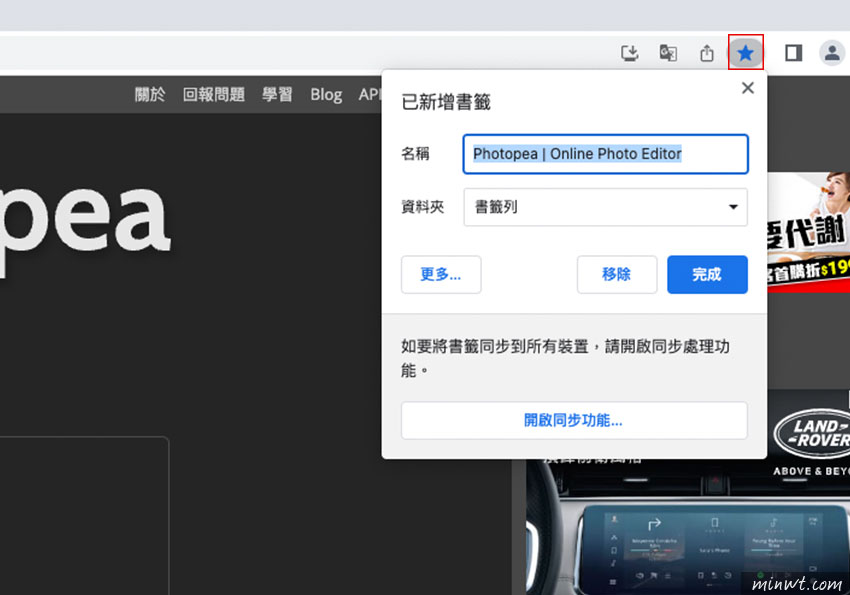Viewport: 850px width, 595px height.
Task: Open the 回報問題 menu item
Action: coord(214,95)
